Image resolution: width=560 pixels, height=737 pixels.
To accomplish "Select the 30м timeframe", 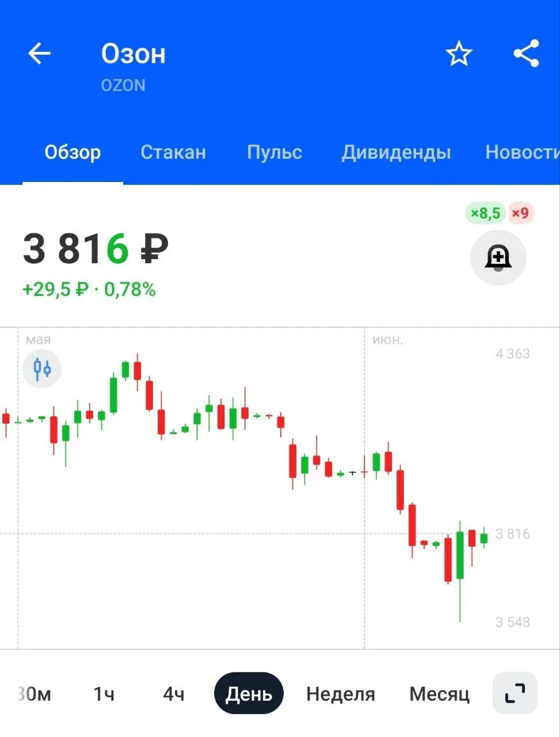I will point(34,694).
